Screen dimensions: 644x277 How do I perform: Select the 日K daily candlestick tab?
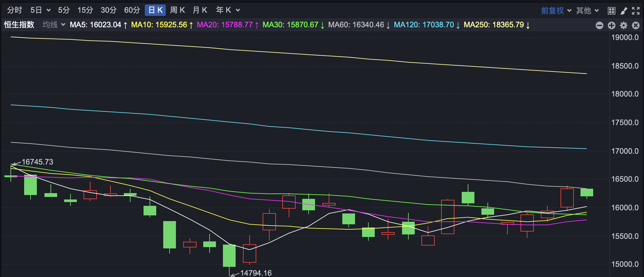[x=155, y=10]
